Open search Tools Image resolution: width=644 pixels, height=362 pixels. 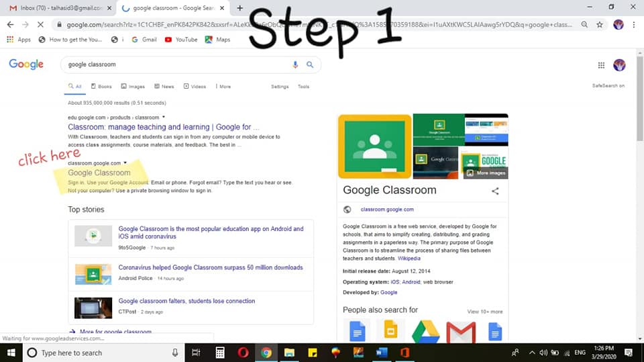pos(303,87)
